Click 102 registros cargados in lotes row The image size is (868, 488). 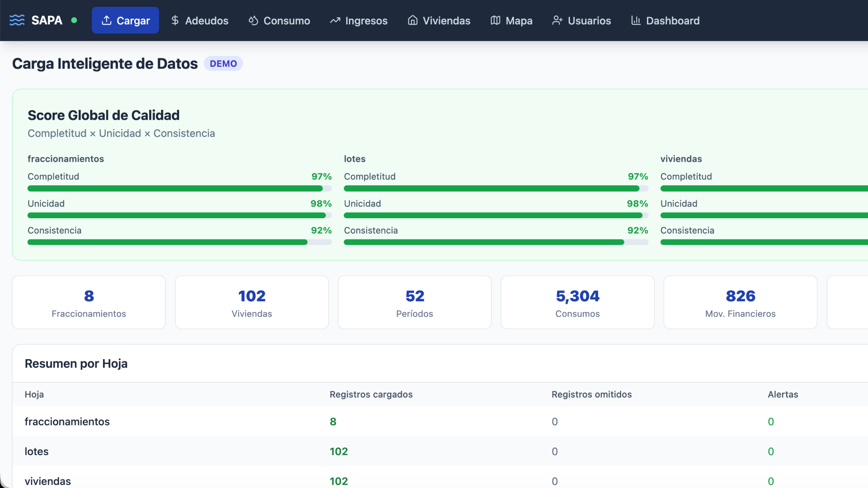(339, 451)
